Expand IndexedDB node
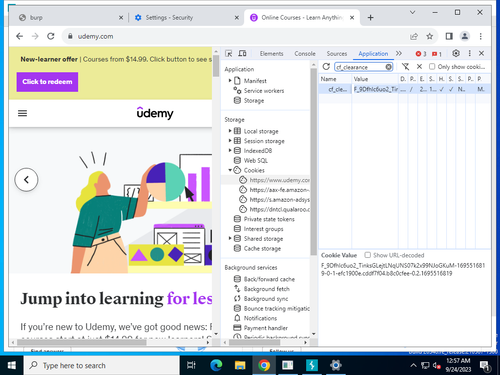500x375 pixels. click(230, 150)
